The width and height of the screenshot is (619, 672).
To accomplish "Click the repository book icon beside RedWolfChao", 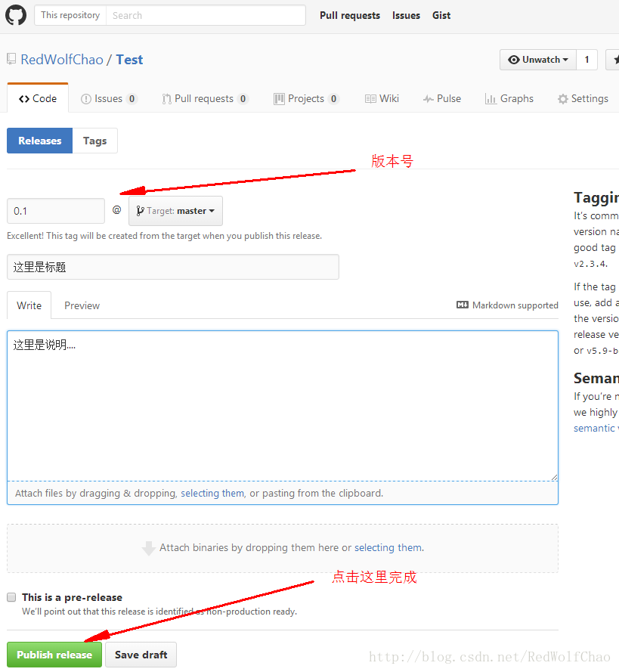I will [11, 59].
